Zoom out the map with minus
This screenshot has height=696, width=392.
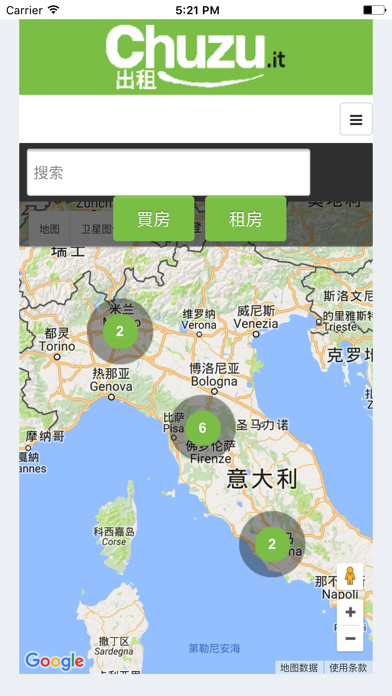point(350,638)
